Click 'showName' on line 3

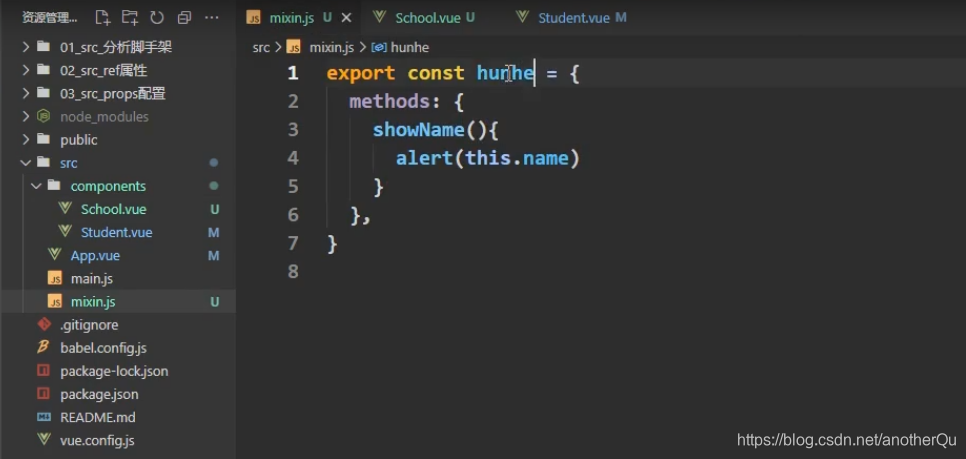418,130
